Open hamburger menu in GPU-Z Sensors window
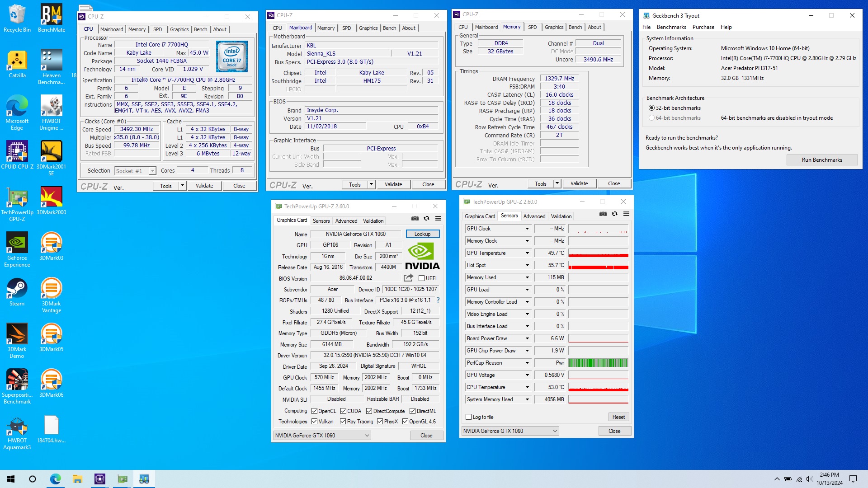Viewport: 868px width, 488px height. pyautogui.click(x=626, y=214)
